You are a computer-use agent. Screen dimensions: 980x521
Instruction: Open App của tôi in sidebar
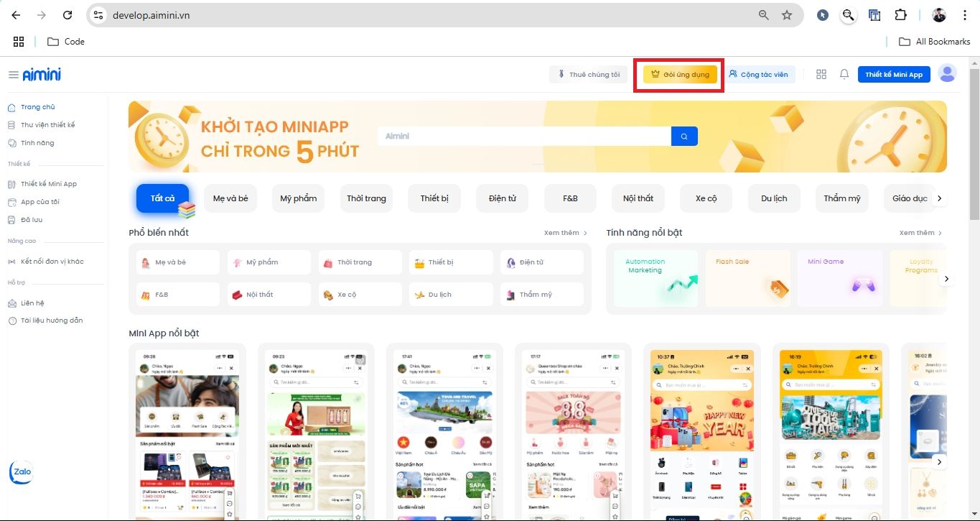click(x=40, y=202)
